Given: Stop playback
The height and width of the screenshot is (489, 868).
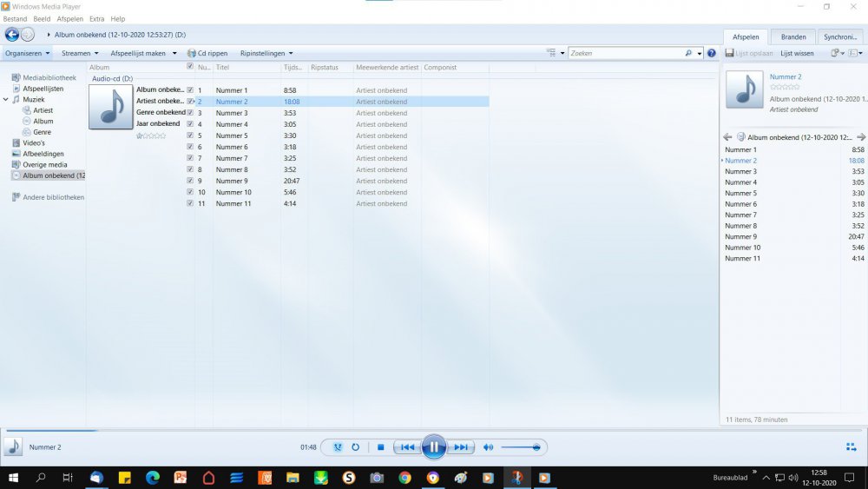Looking at the screenshot, I should point(380,447).
